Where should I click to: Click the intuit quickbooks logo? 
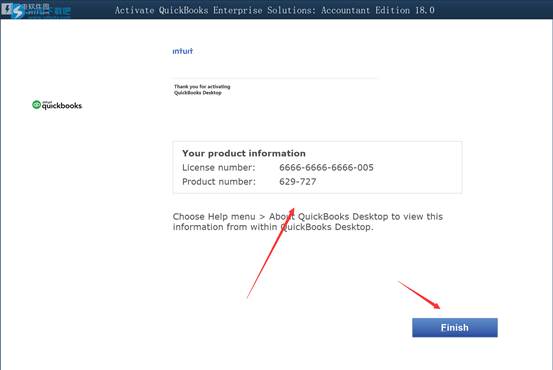57,105
